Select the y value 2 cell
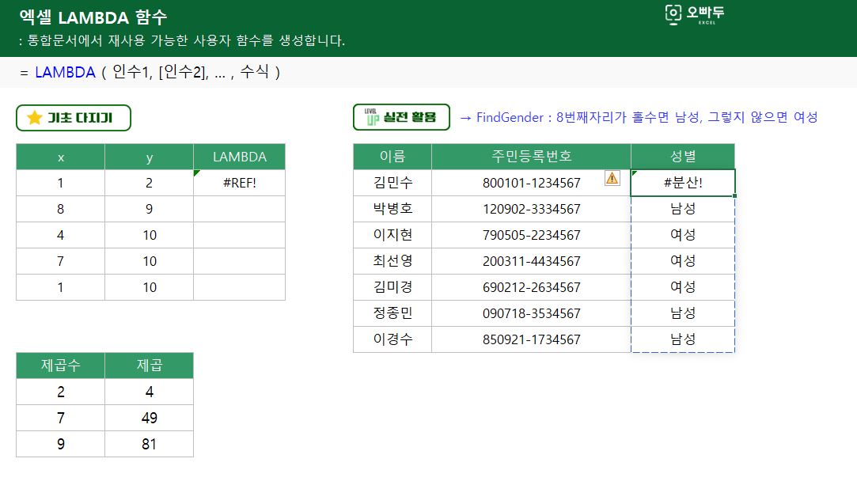 pyautogui.click(x=150, y=183)
